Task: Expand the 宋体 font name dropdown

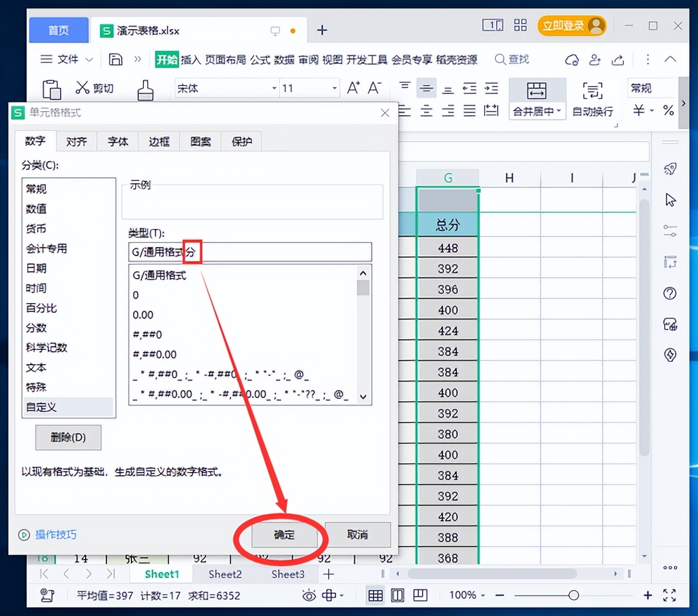Action: 274,88
